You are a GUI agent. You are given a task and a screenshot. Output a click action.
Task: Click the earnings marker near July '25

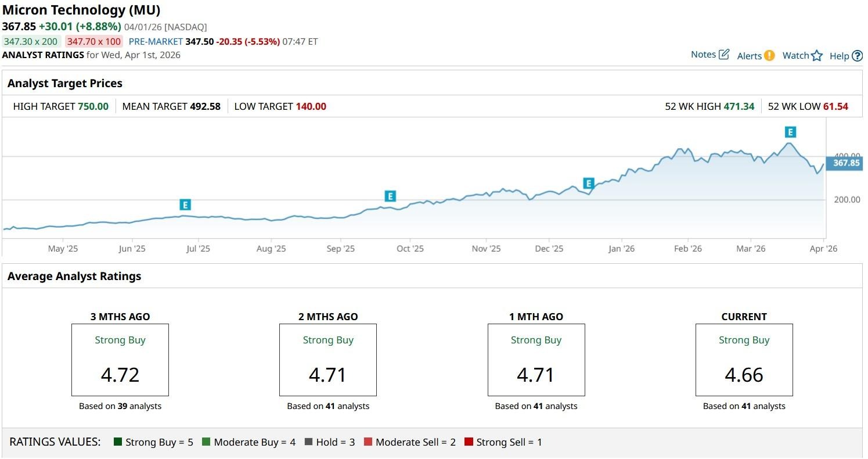tap(185, 205)
